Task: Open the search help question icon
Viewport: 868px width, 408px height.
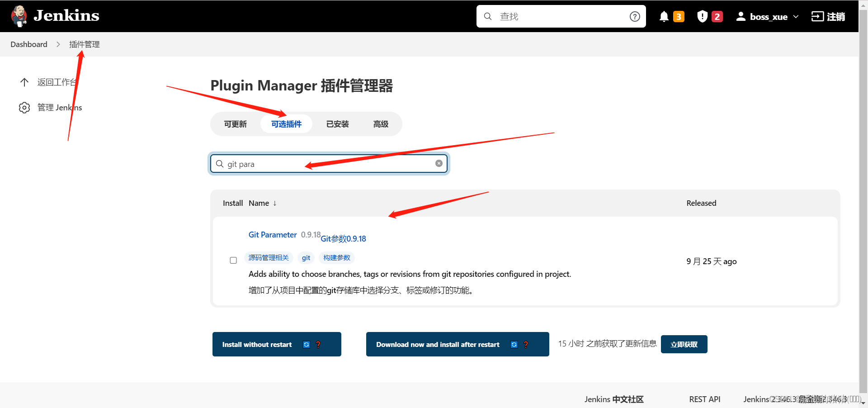Action: [635, 16]
